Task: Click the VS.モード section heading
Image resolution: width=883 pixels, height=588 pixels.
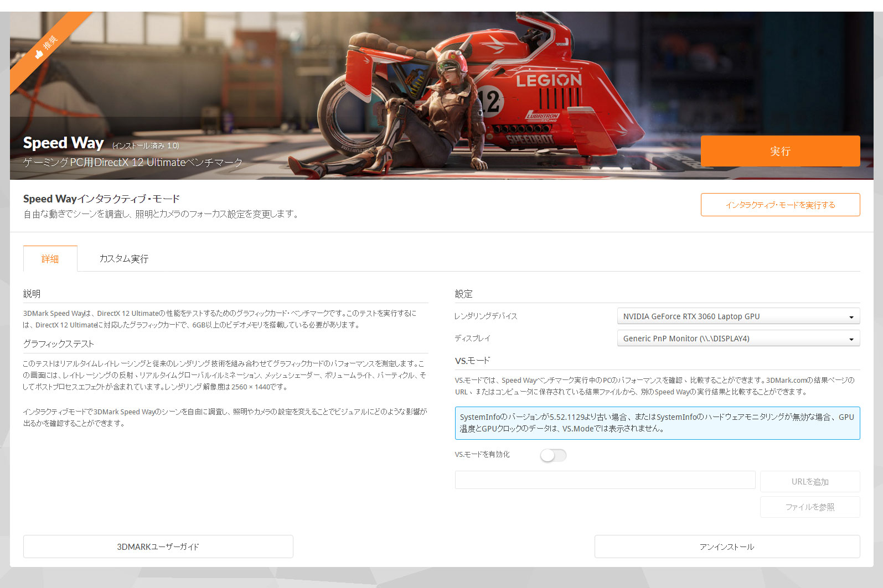Action: (x=473, y=360)
